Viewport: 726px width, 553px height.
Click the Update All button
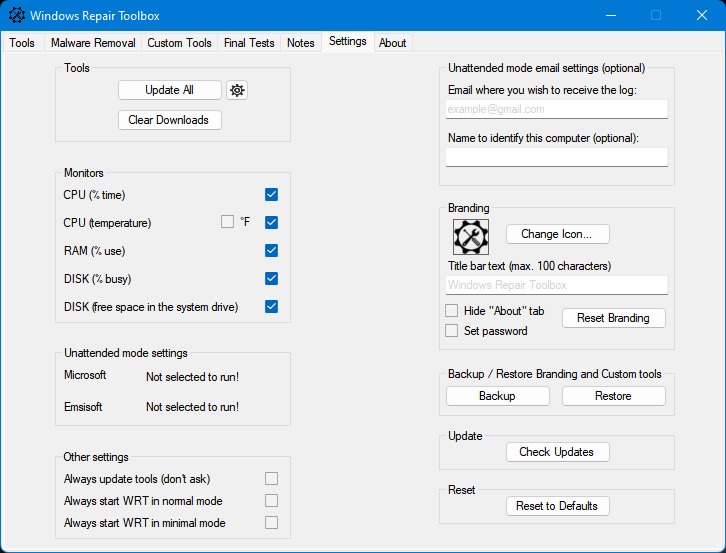click(169, 90)
